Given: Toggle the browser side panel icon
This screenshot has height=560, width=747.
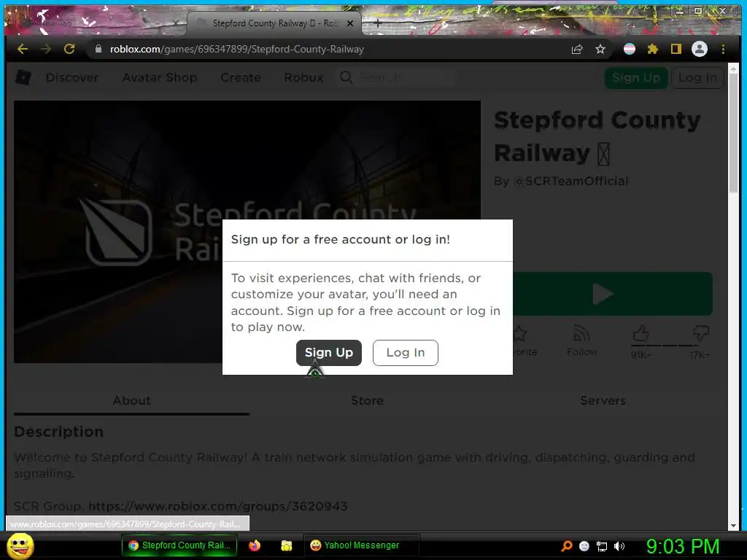Looking at the screenshot, I should click(x=676, y=49).
